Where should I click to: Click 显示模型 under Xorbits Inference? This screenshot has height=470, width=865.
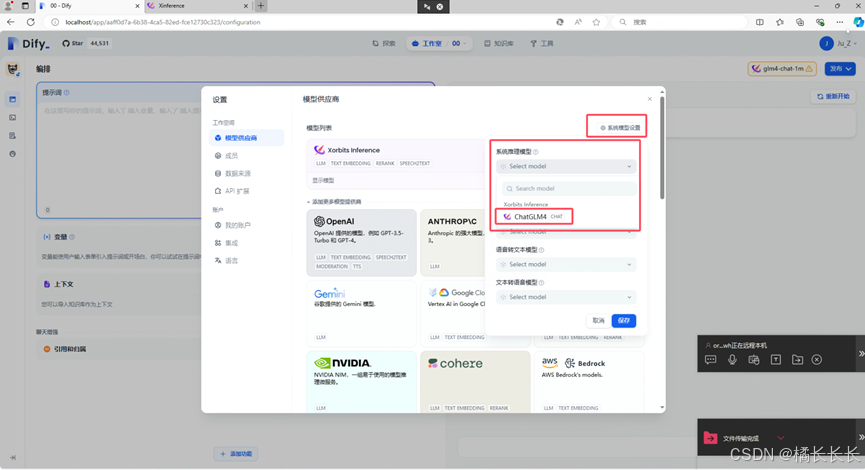323,180
